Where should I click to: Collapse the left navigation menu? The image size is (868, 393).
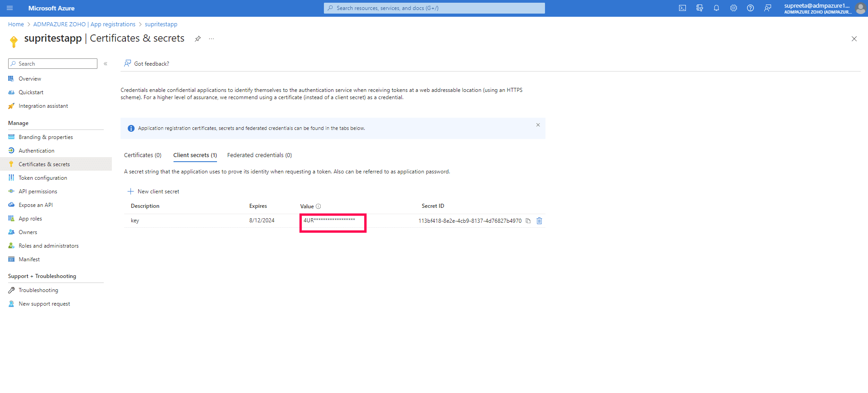point(106,64)
